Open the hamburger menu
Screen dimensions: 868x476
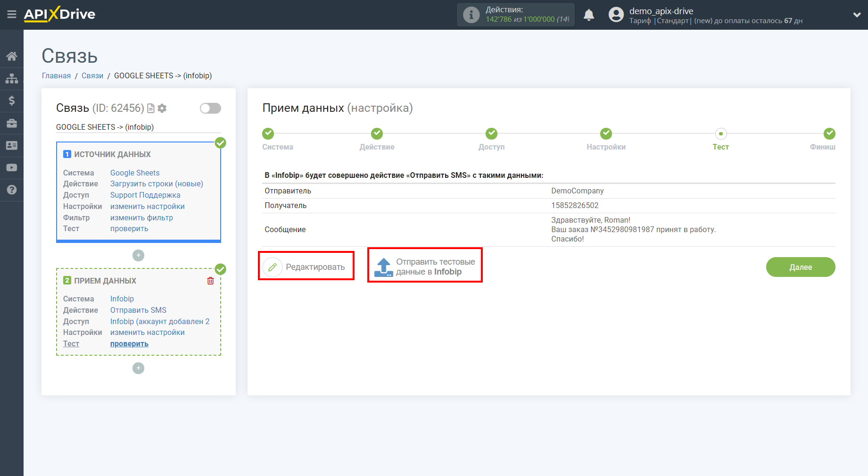pyautogui.click(x=12, y=15)
